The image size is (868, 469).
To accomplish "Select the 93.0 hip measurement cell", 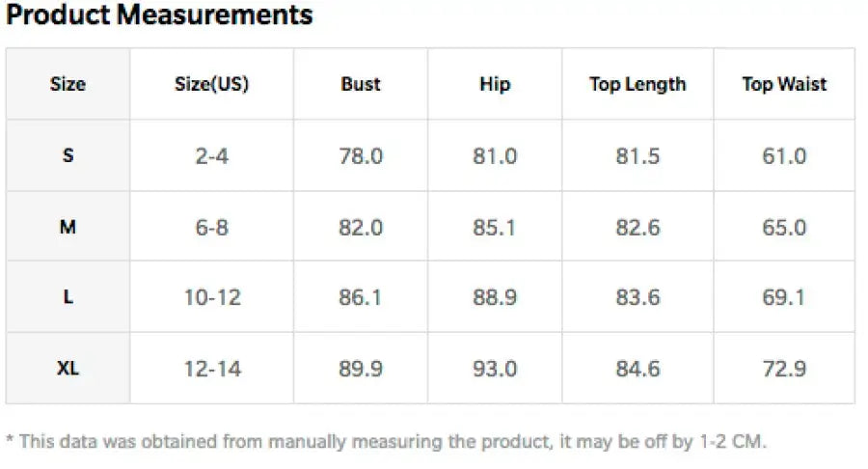I will 495,368.
